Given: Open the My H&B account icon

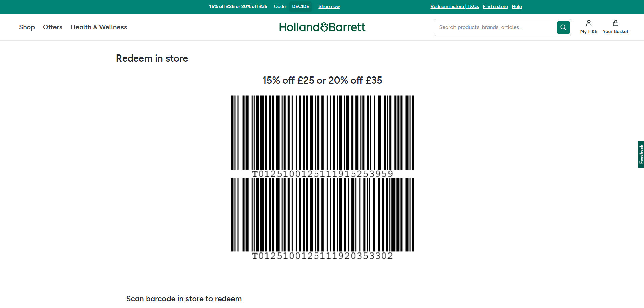Looking at the screenshot, I should 589,23.
